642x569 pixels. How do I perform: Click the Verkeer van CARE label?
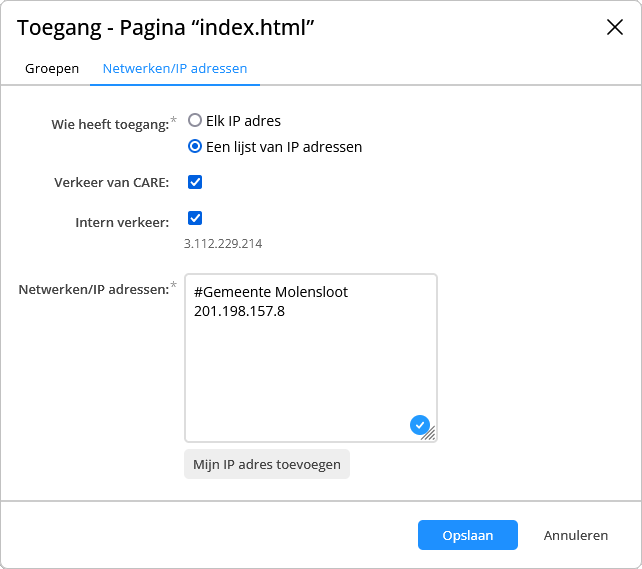(x=111, y=182)
